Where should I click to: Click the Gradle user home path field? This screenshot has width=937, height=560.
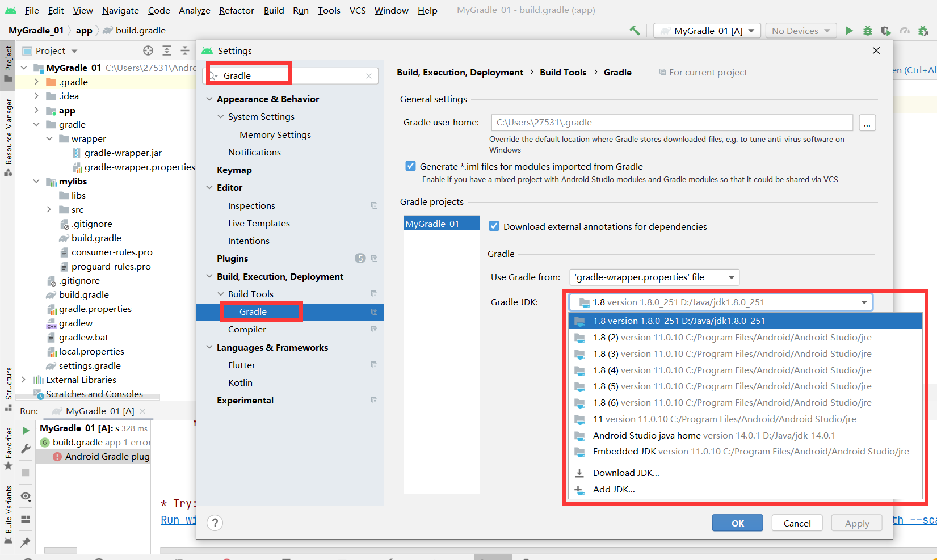click(x=672, y=123)
